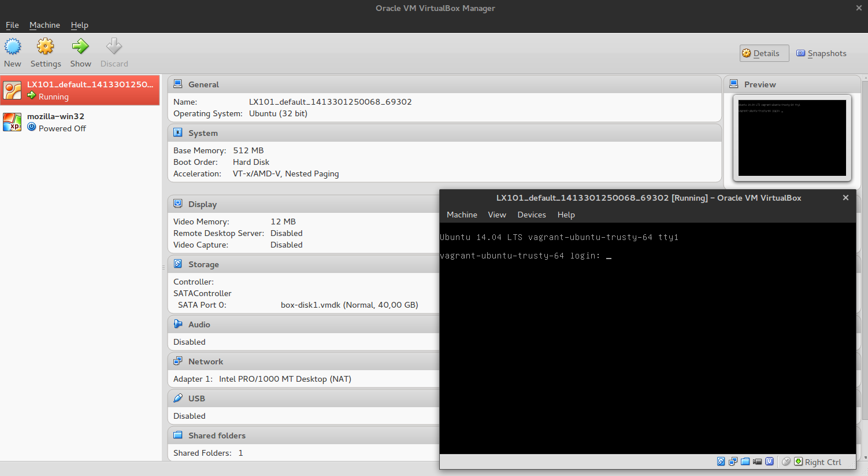The image size is (868, 476).
Task: Open the Machine menu in VirtualBox Manager
Action: [44, 25]
